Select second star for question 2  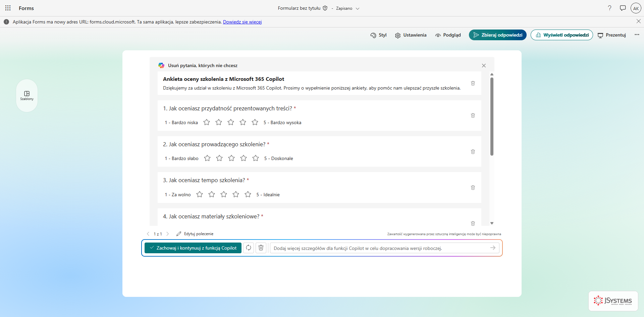[219, 158]
